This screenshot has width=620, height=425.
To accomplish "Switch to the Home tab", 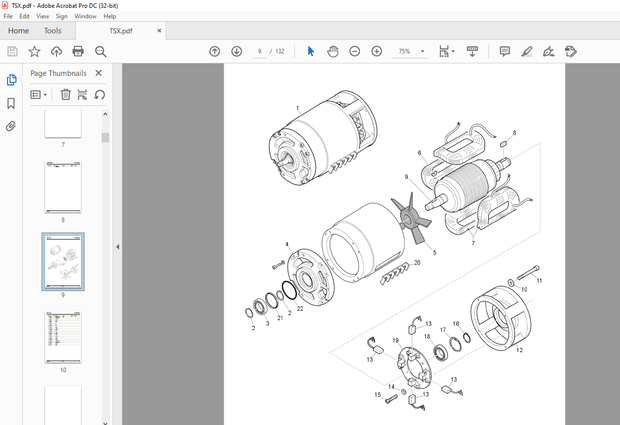I will click(x=18, y=30).
